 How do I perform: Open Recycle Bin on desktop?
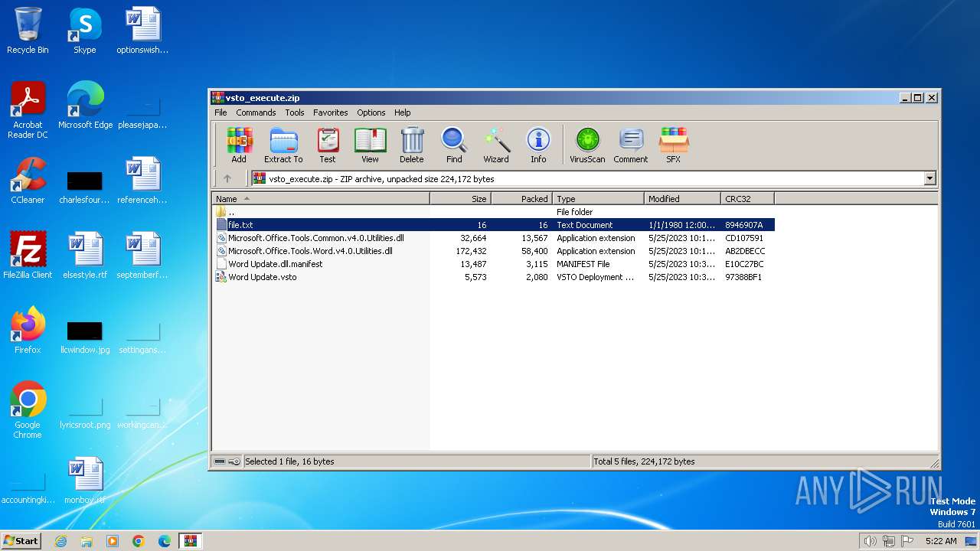click(x=28, y=31)
